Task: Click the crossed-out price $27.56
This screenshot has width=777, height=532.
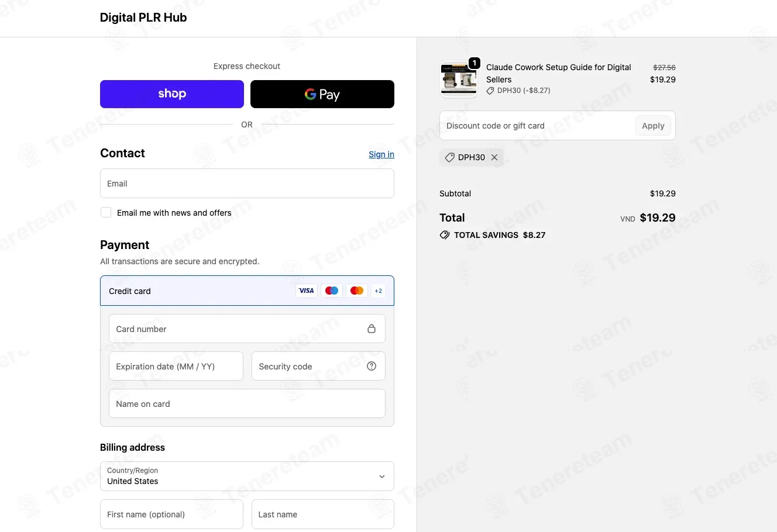Action: [664, 67]
